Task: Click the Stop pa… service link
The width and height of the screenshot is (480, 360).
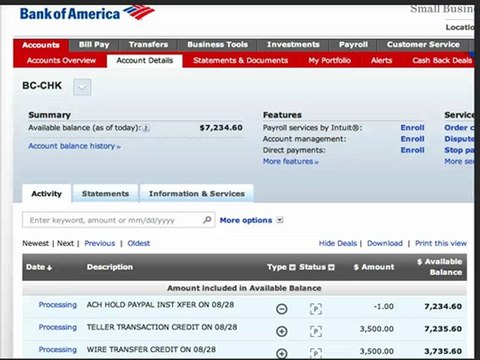Action: [x=459, y=150]
